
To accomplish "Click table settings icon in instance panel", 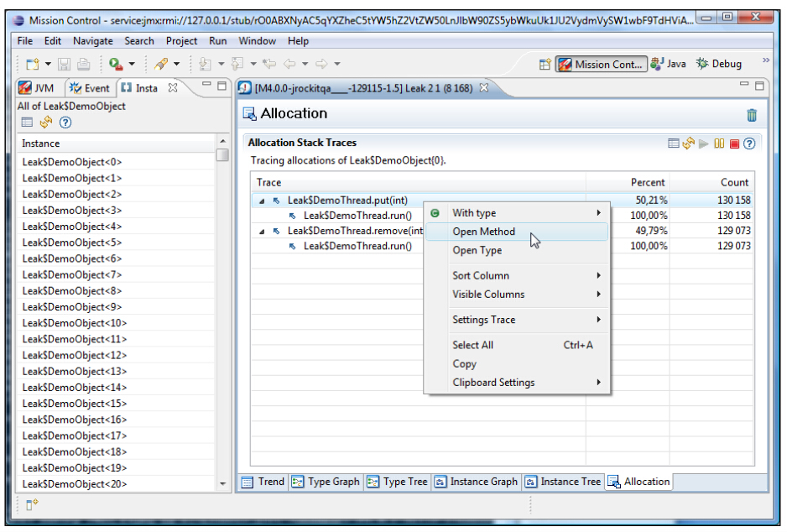I will pyautogui.click(x=26, y=123).
